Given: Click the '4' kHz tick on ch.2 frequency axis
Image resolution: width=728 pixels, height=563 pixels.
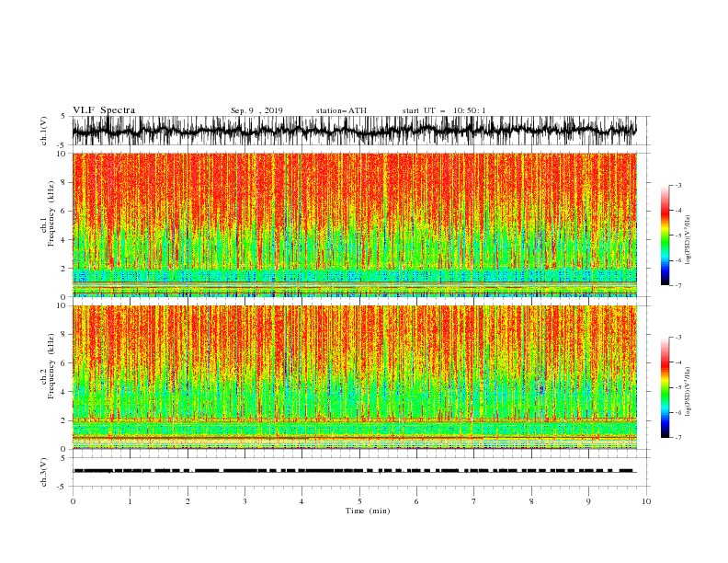Looking at the screenshot, I should (63, 392).
